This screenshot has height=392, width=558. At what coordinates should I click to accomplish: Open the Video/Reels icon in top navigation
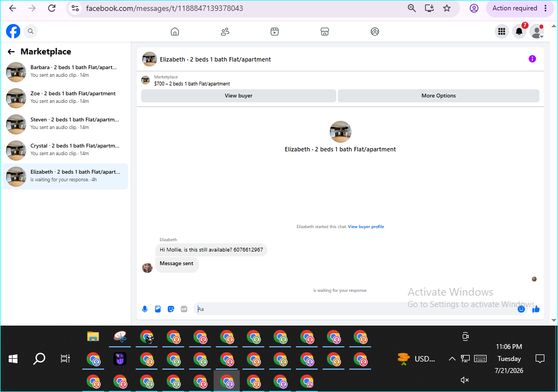click(x=275, y=32)
